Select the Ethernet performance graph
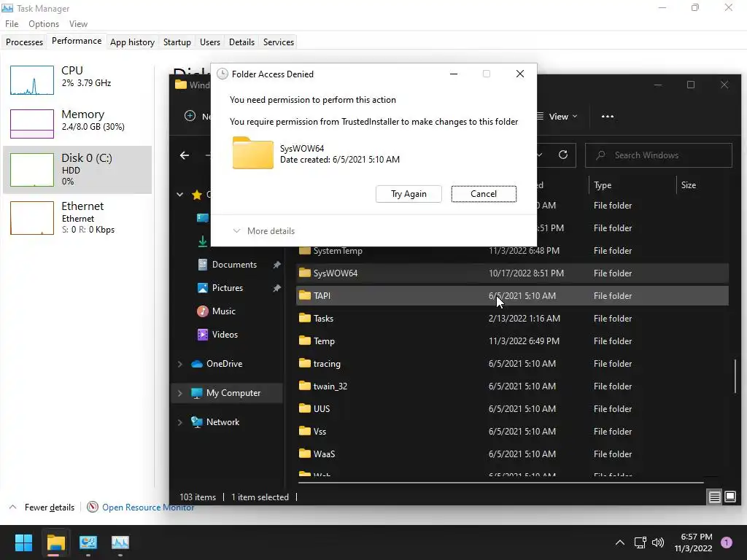The image size is (747, 560). [32, 218]
